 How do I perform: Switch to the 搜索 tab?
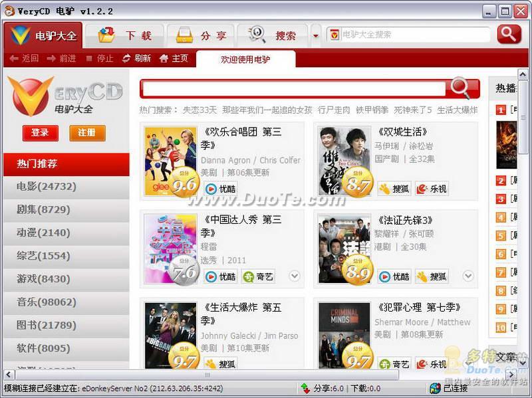tap(273, 36)
